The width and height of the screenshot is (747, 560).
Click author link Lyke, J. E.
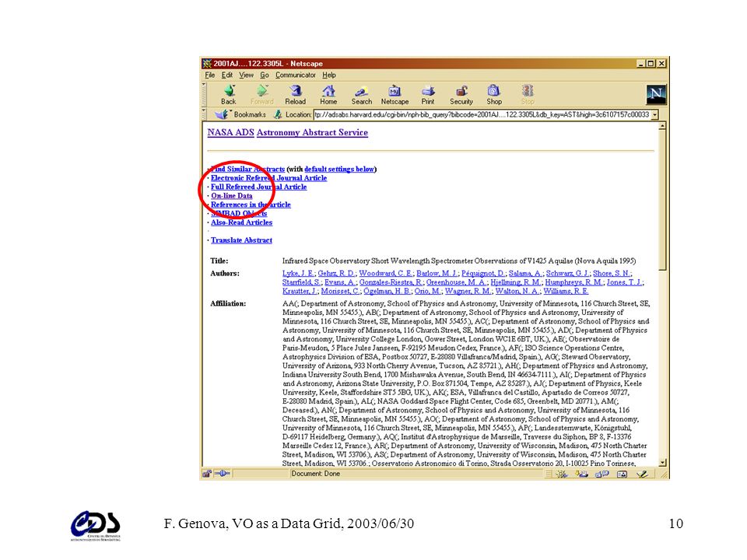298,273
